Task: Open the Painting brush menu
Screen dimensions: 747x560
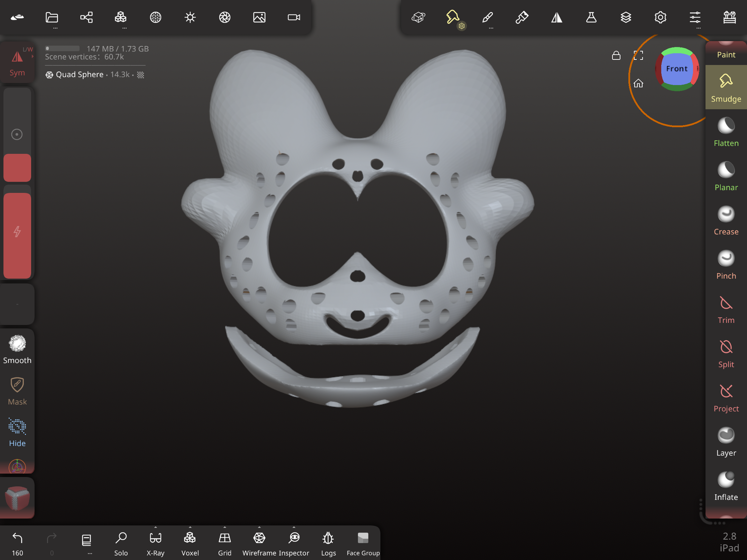Action: (x=488, y=17)
